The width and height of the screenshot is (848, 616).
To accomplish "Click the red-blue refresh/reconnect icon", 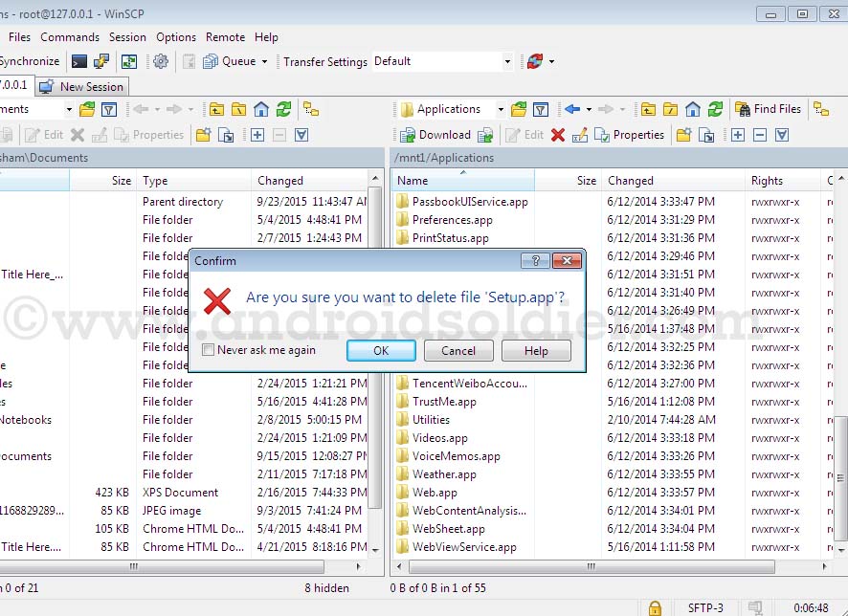I will (535, 61).
